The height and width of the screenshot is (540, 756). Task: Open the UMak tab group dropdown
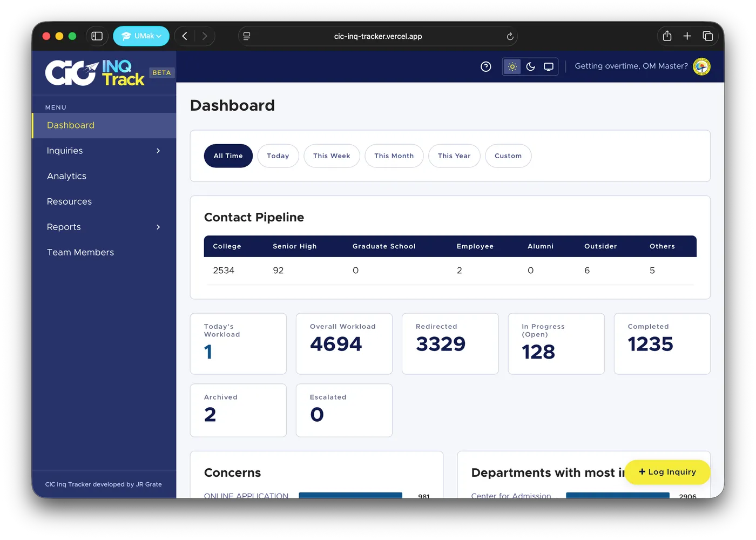pos(141,36)
